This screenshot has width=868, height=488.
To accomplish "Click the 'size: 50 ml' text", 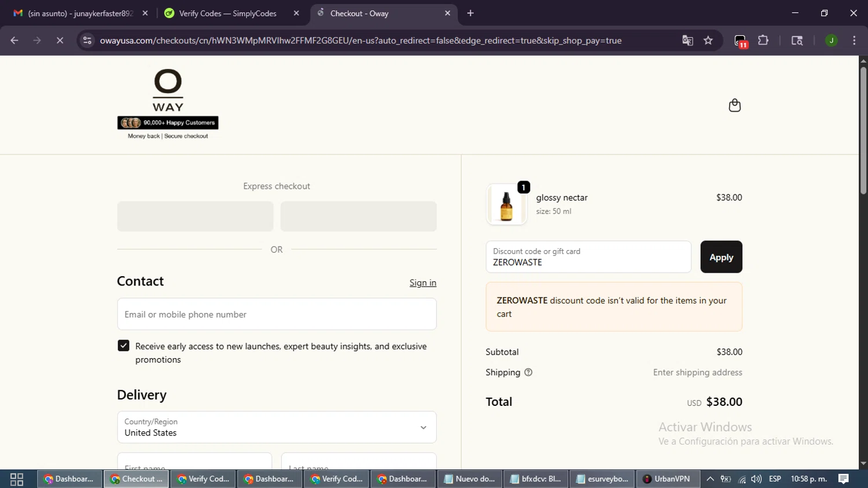I will pos(553,211).
